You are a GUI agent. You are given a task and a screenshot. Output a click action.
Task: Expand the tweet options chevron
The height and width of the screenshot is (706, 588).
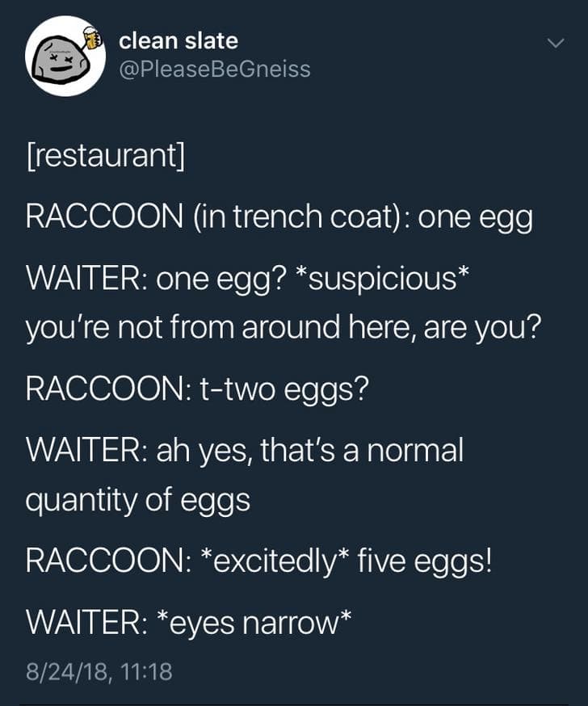[556, 43]
